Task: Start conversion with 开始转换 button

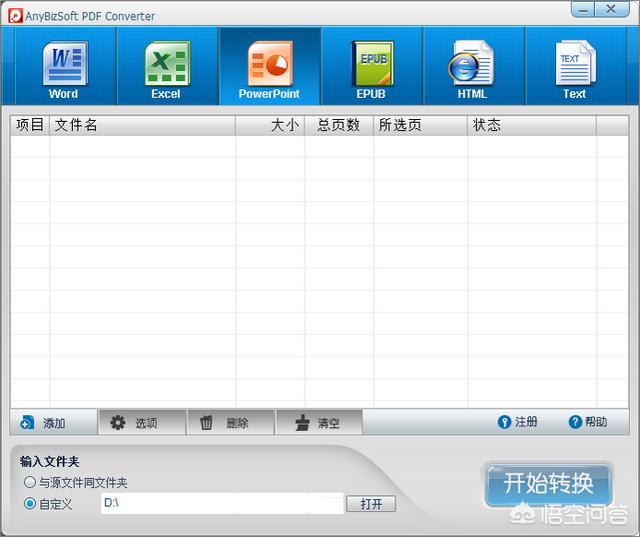Action: [548, 484]
